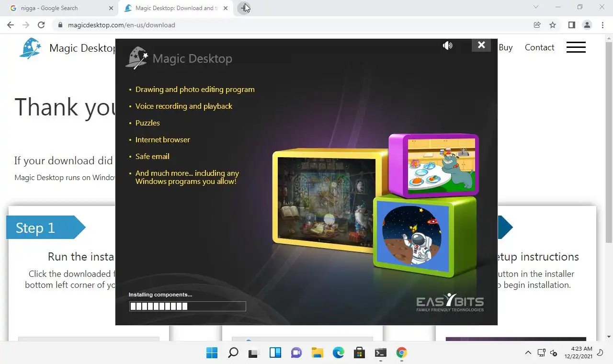The height and width of the screenshot is (364, 613).
Task: Go forward in browser history
Action: coord(26,25)
